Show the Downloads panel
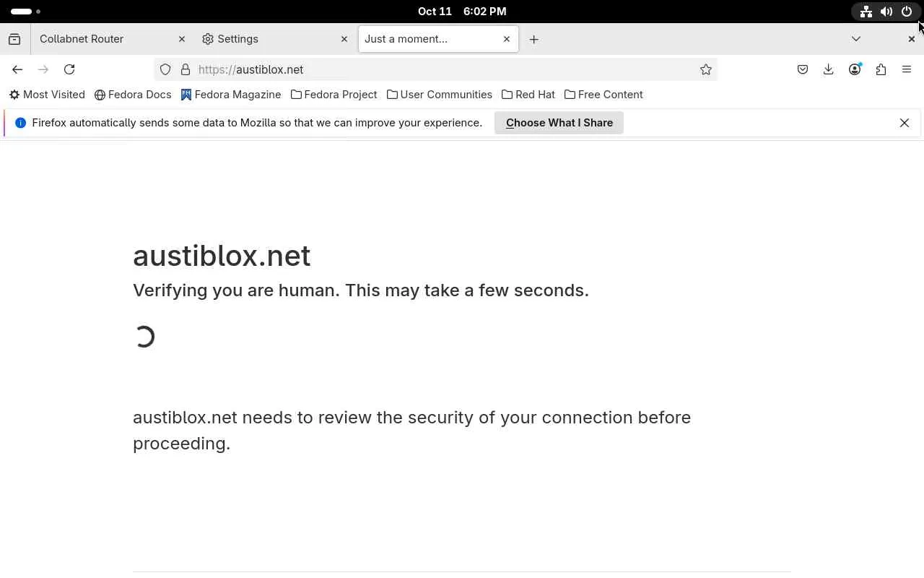The width and height of the screenshot is (924, 578). point(829,69)
